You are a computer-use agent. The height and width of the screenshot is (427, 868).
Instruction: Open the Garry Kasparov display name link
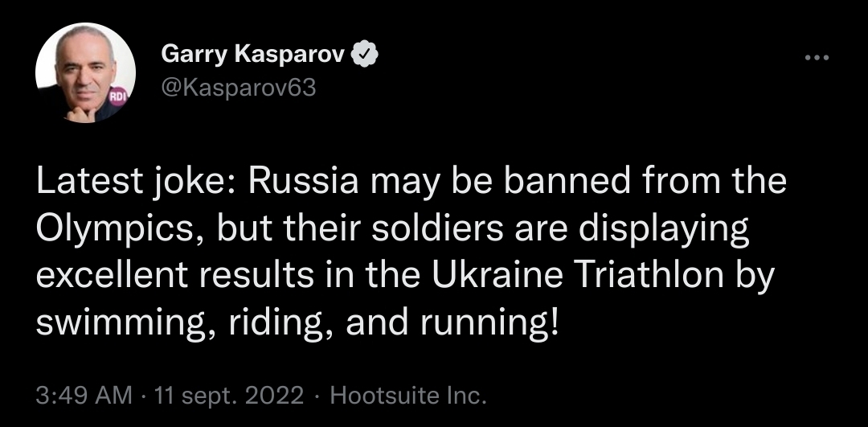pyautogui.click(x=252, y=55)
